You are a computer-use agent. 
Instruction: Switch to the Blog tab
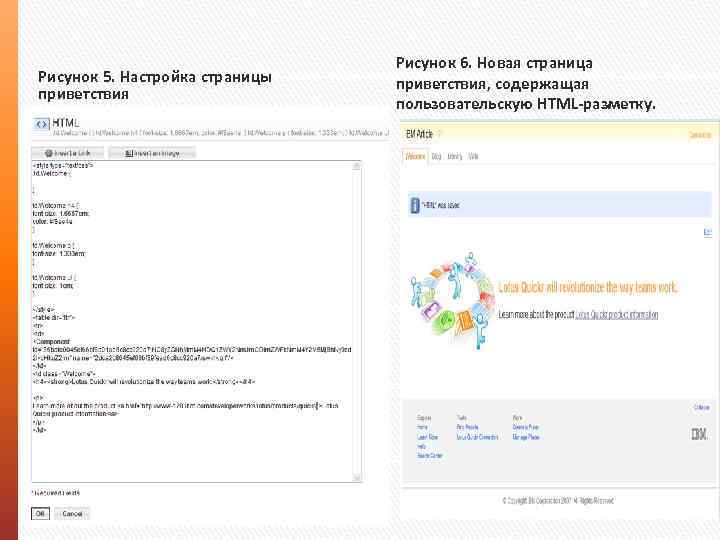(436, 157)
